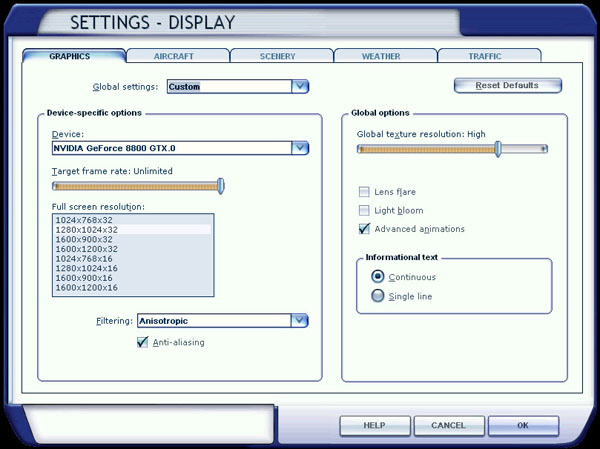The height and width of the screenshot is (449, 600).
Task: Click the NVIDIA GeForce 8800 GTX.0 device field
Action: pos(172,148)
